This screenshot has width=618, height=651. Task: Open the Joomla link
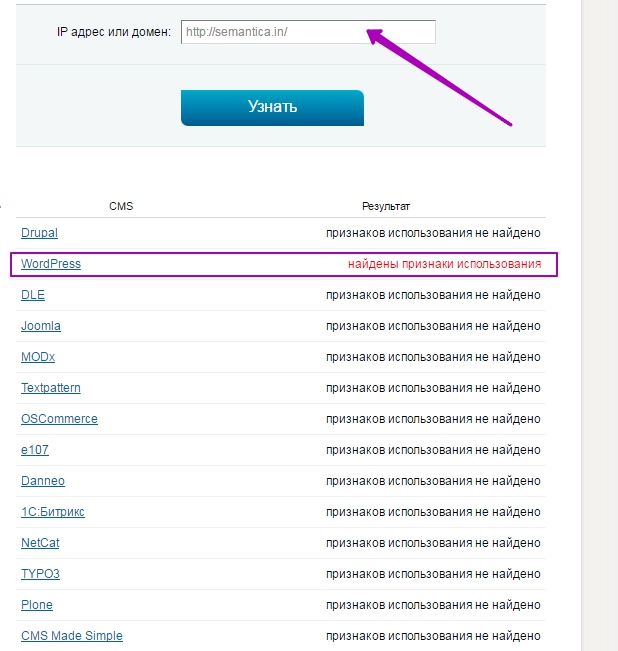point(41,326)
